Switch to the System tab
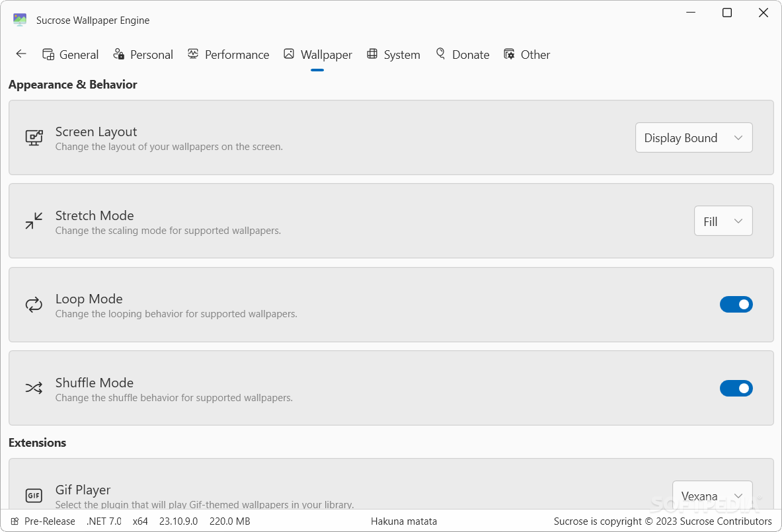The width and height of the screenshot is (782, 532). coord(393,54)
